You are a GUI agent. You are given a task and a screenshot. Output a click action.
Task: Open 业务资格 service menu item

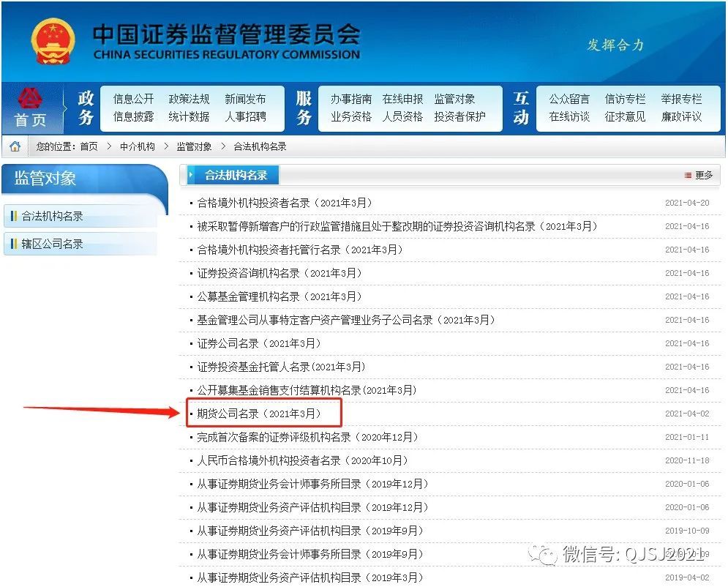click(x=351, y=116)
